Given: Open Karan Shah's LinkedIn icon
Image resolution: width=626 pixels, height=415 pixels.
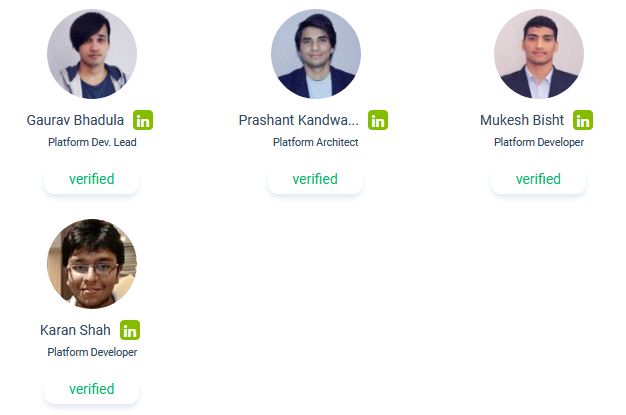Looking at the screenshot, I should [x=130, y=330].
